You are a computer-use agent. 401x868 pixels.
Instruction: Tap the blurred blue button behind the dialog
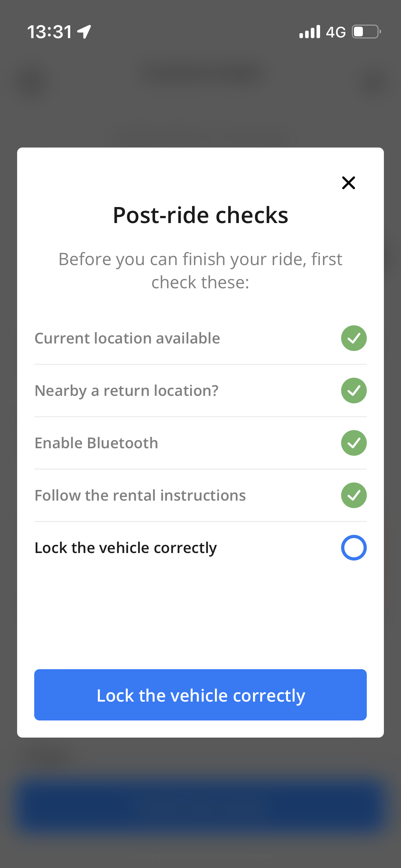point(200,805)
